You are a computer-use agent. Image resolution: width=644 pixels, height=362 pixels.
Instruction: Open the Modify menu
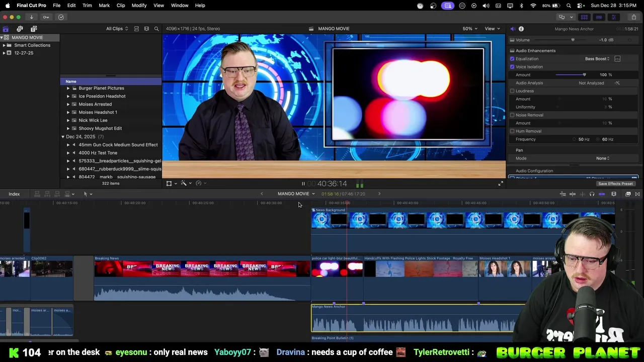pos(139,6)
